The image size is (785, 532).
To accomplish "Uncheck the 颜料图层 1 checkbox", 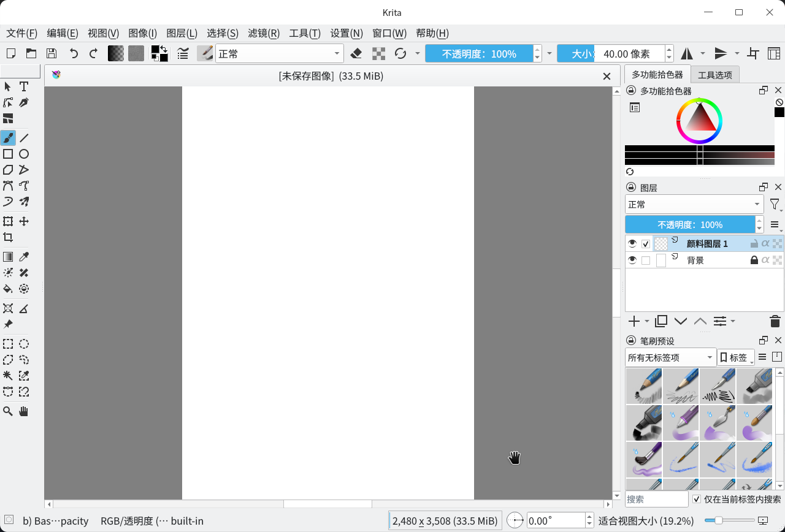I will [646, 244].
